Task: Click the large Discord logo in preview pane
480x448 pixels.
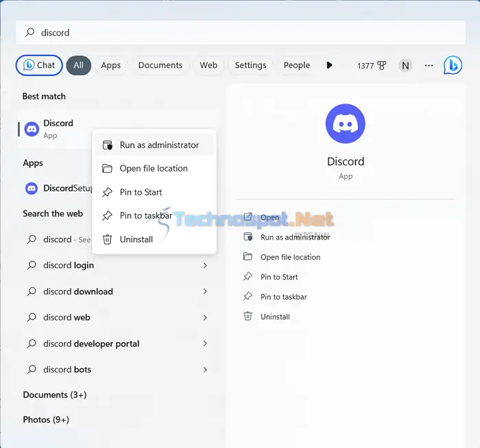Action: 346,123
